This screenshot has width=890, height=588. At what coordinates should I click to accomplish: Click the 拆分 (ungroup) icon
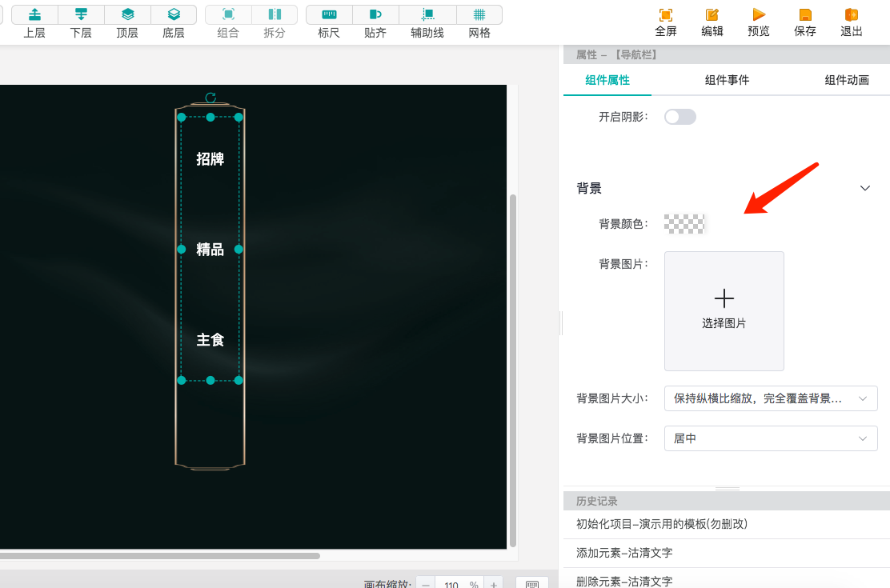(274, 21)
